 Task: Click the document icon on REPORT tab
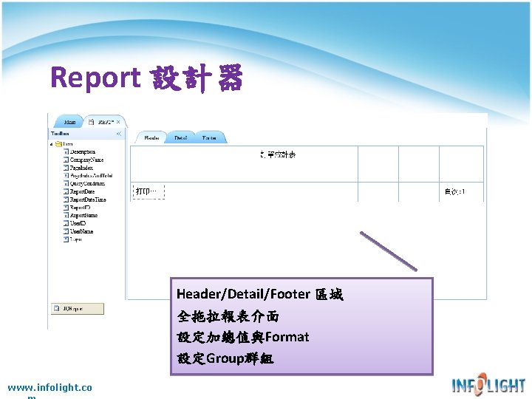(x=91, y=122)
